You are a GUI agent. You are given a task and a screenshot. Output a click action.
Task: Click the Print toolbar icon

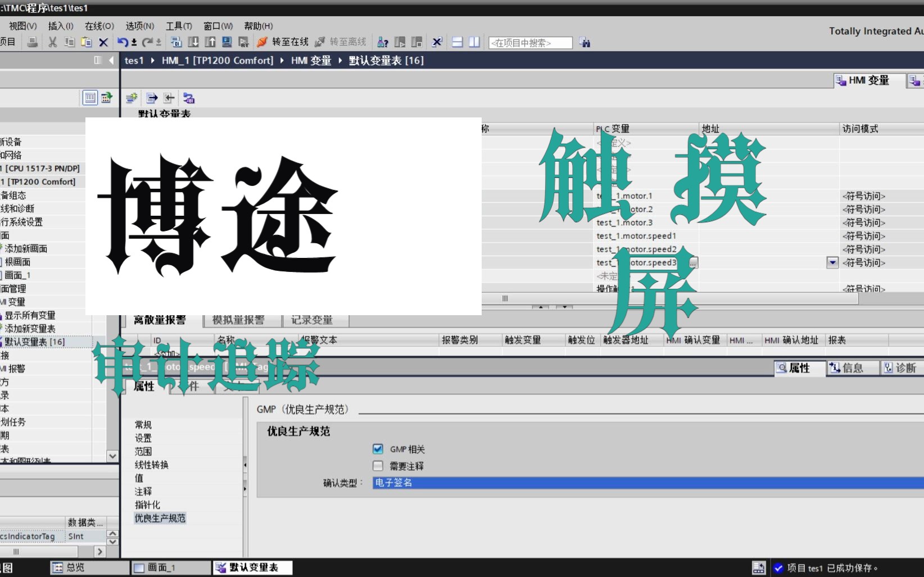pyautogui.click(x=33, y=42)
